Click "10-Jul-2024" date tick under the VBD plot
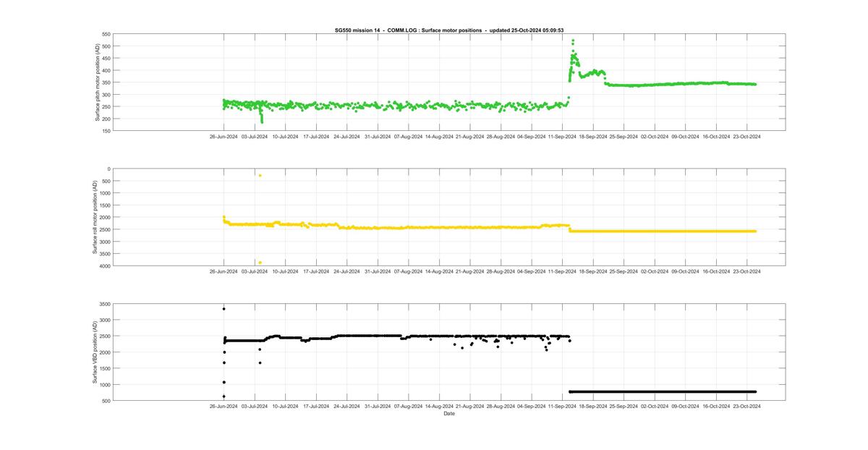The width and height of the screenshot is (868, 450). [285, 406]
